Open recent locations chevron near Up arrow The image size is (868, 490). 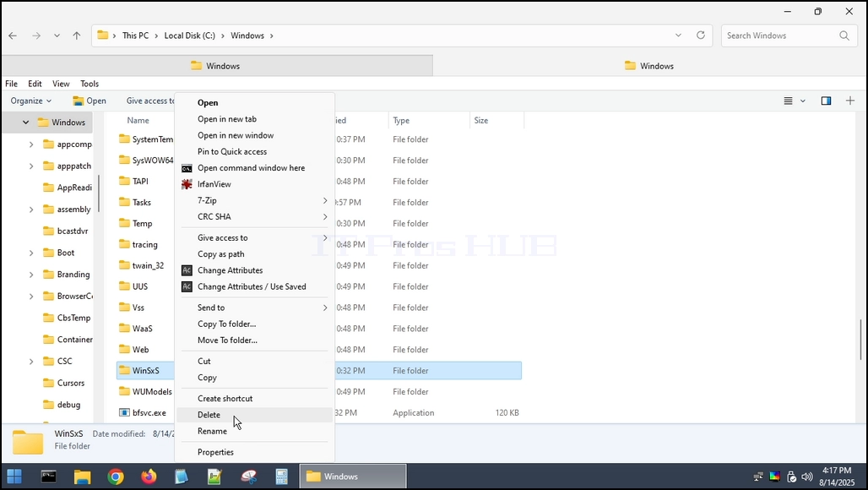[x=57, y=35]
